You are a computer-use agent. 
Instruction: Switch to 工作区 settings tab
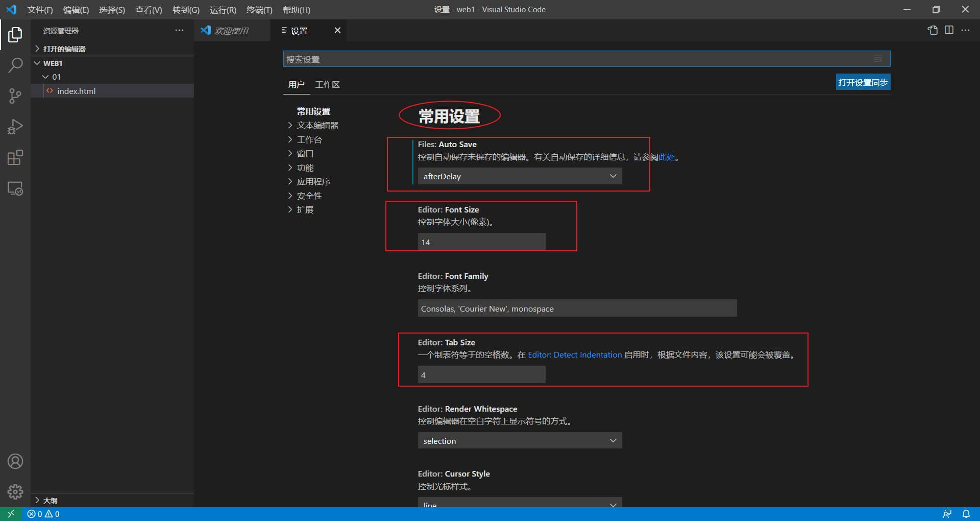327,85
